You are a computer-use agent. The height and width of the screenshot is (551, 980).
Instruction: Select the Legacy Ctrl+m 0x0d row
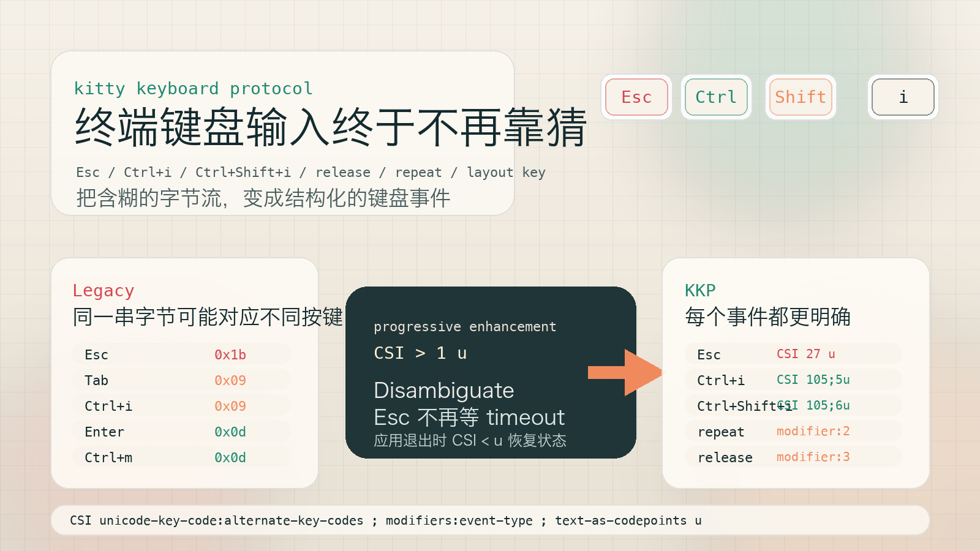point(181,457)
